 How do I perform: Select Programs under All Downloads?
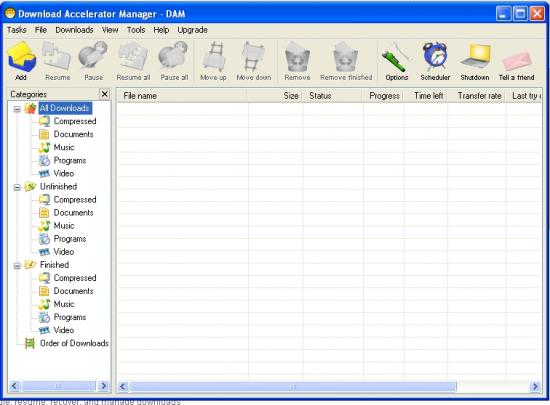[x=70, y=161]
